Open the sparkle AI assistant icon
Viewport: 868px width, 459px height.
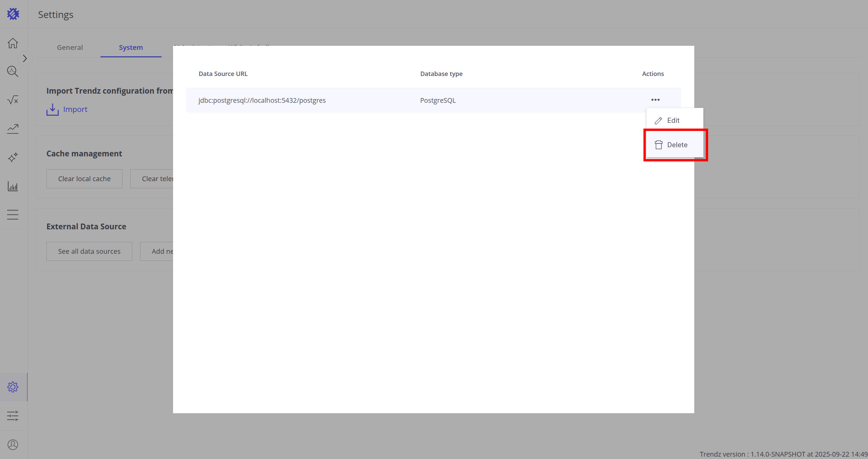(x=13, y=157)
